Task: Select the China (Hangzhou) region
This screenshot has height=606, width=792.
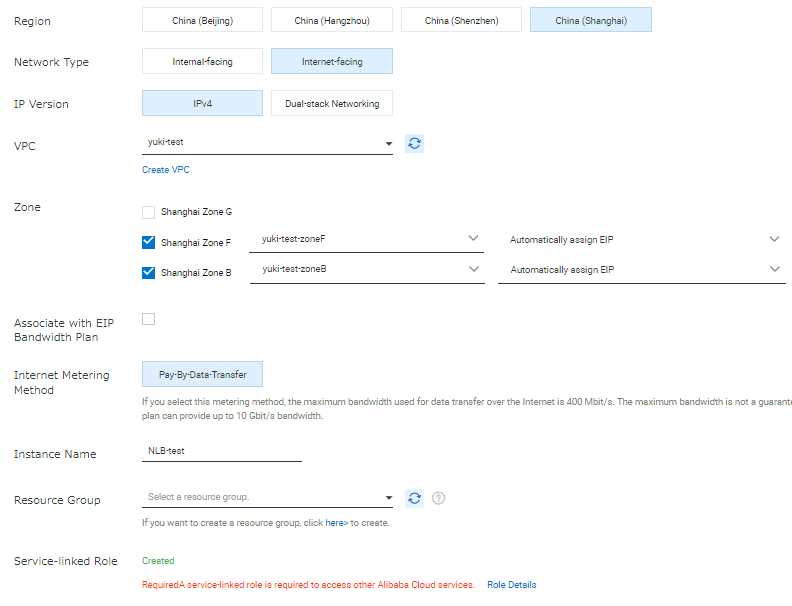Action: [332, 20]
